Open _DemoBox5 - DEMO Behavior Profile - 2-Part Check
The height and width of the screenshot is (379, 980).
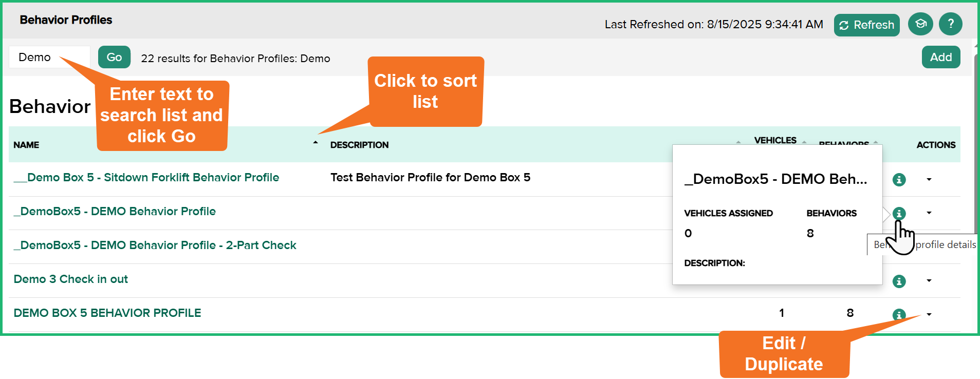pyautogui.click(x=155, y=245)
